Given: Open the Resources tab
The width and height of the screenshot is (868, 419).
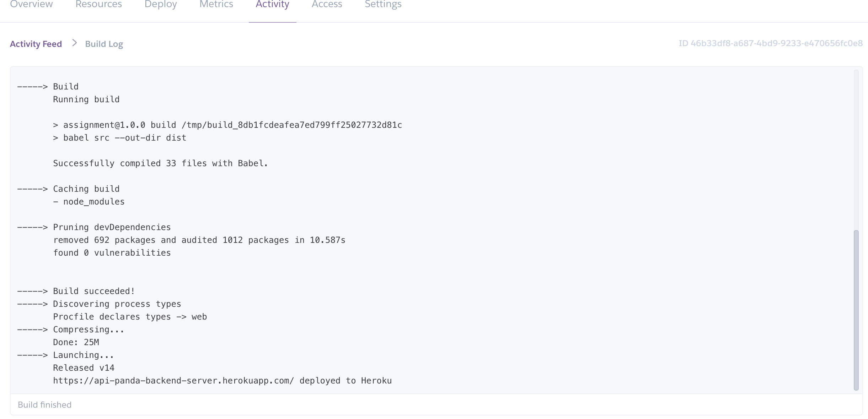Looking at the screenshot, I should (98, 5).
